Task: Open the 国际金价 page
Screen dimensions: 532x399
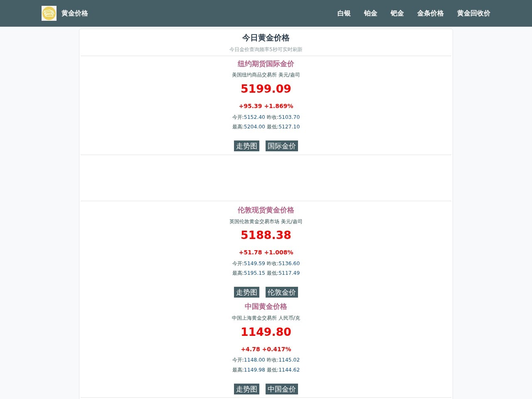Action: (x=281, y=146)
